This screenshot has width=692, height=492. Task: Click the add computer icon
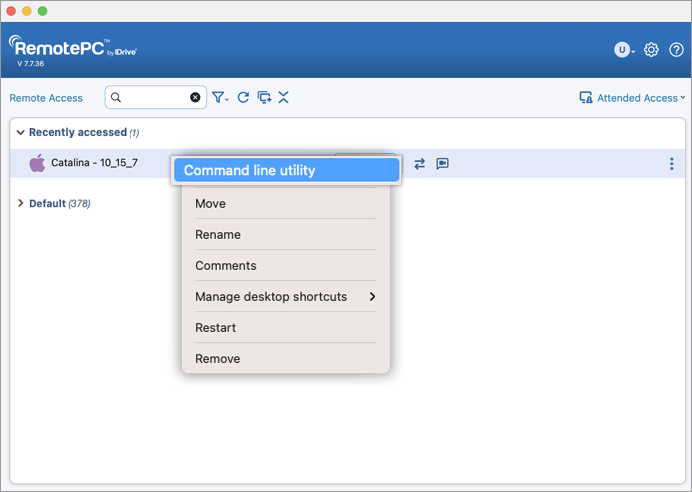[264, 98]
